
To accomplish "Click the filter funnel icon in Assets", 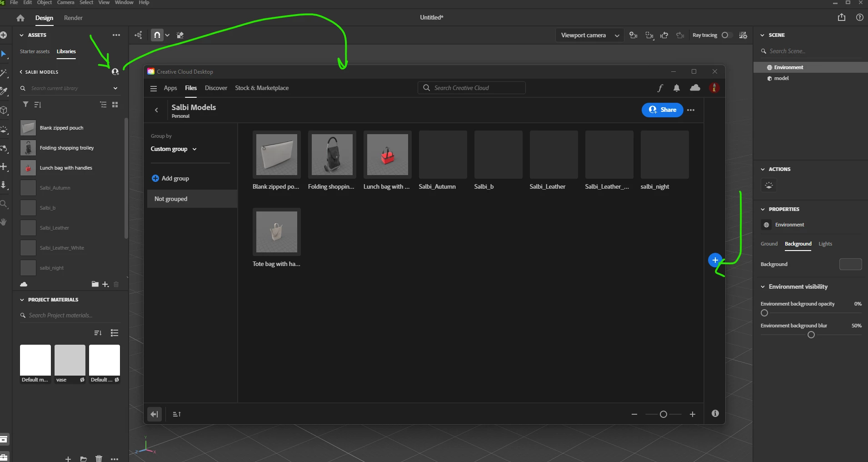I will click(25, 105).
